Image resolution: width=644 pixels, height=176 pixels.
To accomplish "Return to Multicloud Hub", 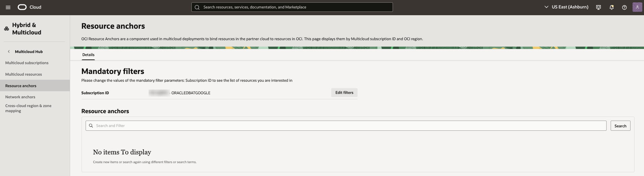I will (29, 52).
